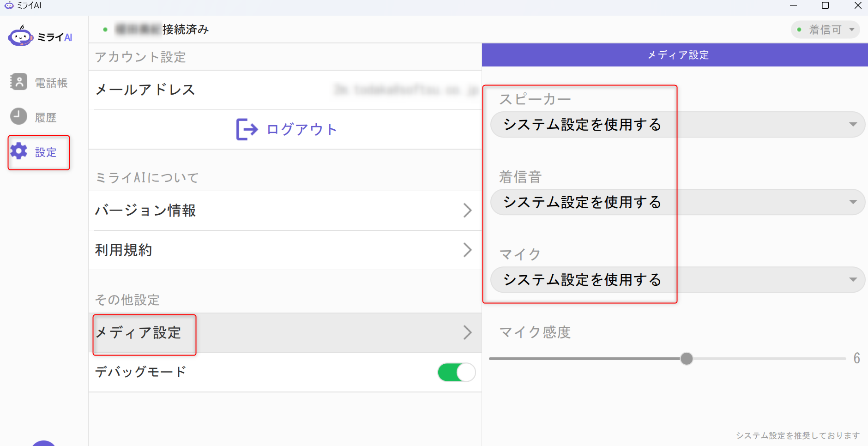This screenshot has width=868, height=446.
Task: Toggle the デバッグモード switch off
Action: (456, 372)
